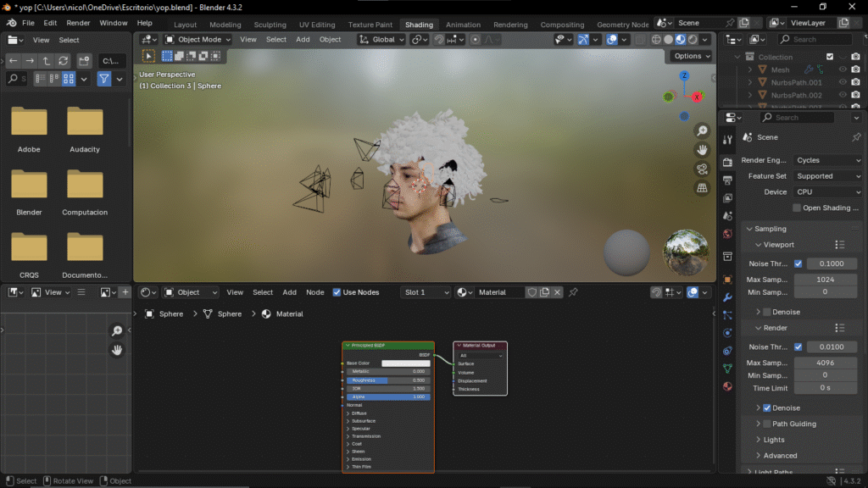The width and height of the screenshot is (868, 488).
Task: Click the zoom magnifier icon in 3D viewport
Action: point(702,130)
